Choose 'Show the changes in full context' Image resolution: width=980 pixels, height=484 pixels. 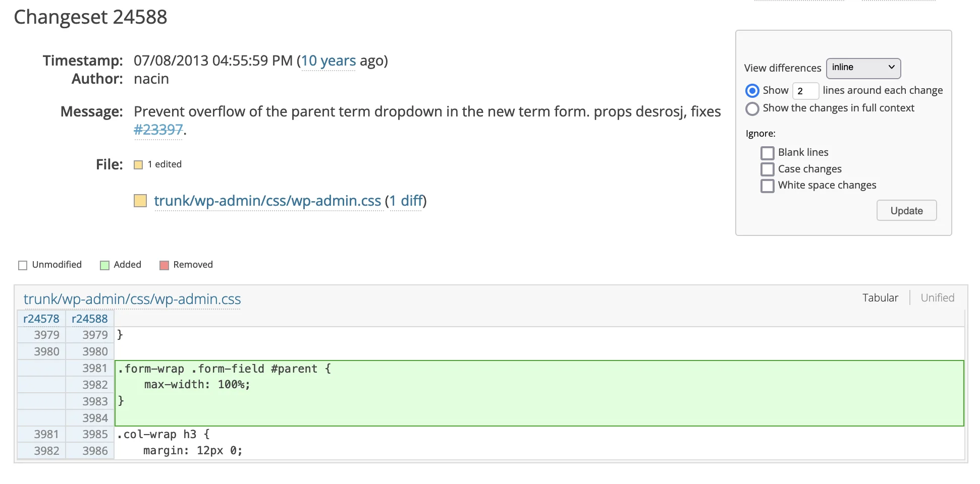752,108
